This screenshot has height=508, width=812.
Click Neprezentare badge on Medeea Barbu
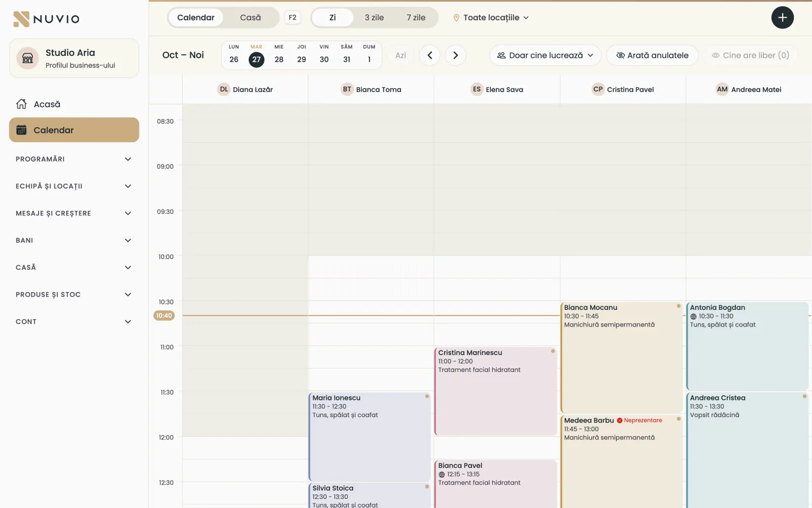point(639,421)
